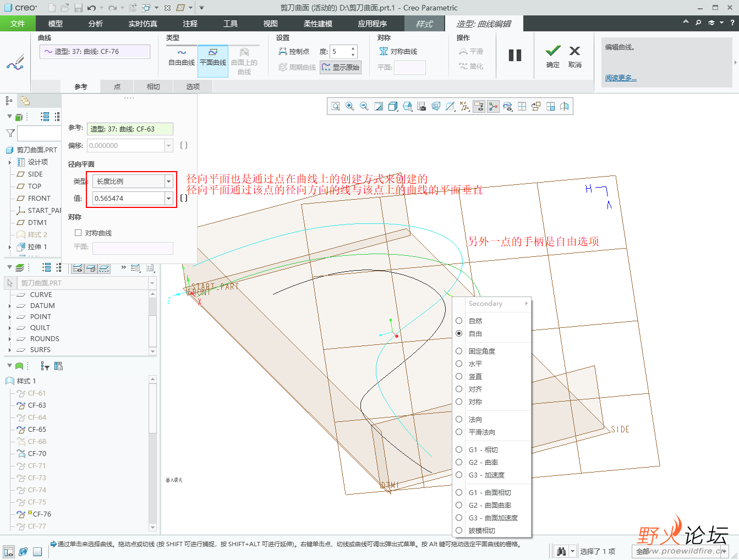This screenshot has height=560, width=739.
Task: Click the find binoculars icon in status bar
Action: pos(561,551)
